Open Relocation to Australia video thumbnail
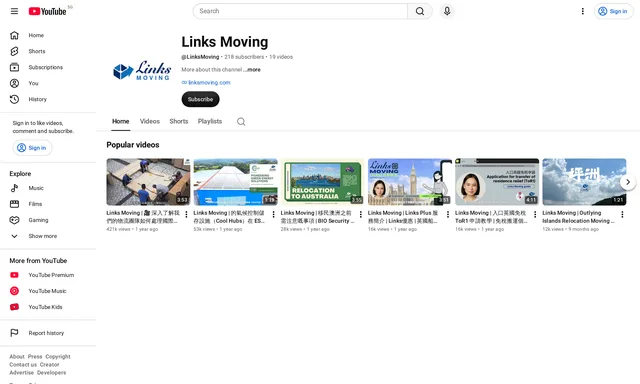Screen dimensions: 640x384 pos(322,182)
